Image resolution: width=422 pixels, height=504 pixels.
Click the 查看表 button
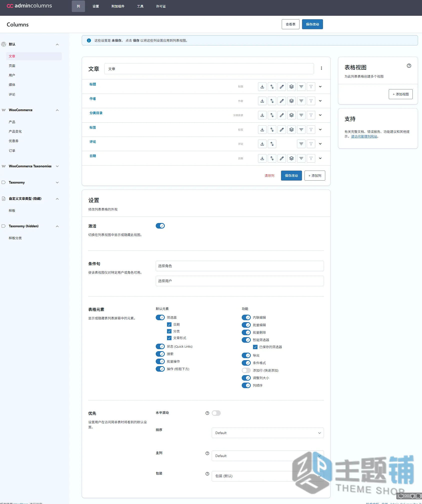[x=290, y=24]
